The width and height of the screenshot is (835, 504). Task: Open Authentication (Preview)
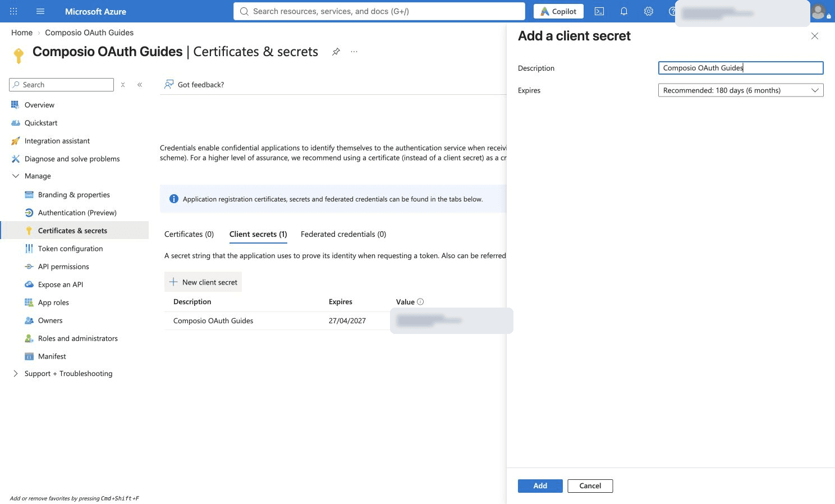(x=77, y=213)
